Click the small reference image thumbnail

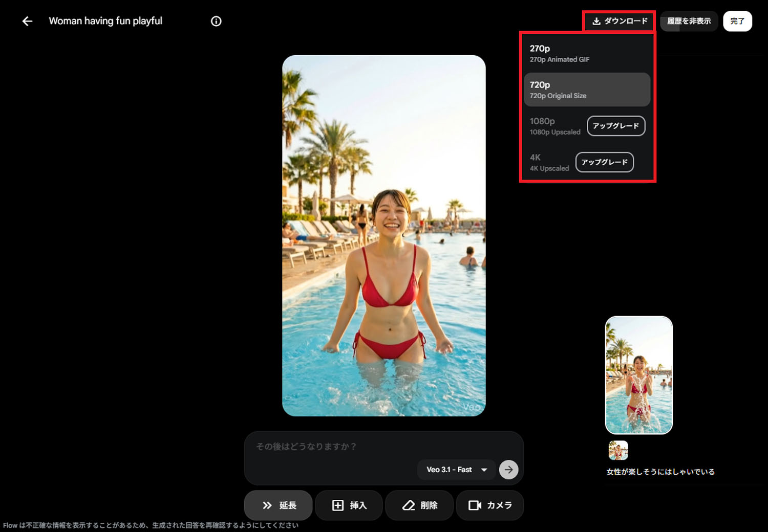(618, 451)
